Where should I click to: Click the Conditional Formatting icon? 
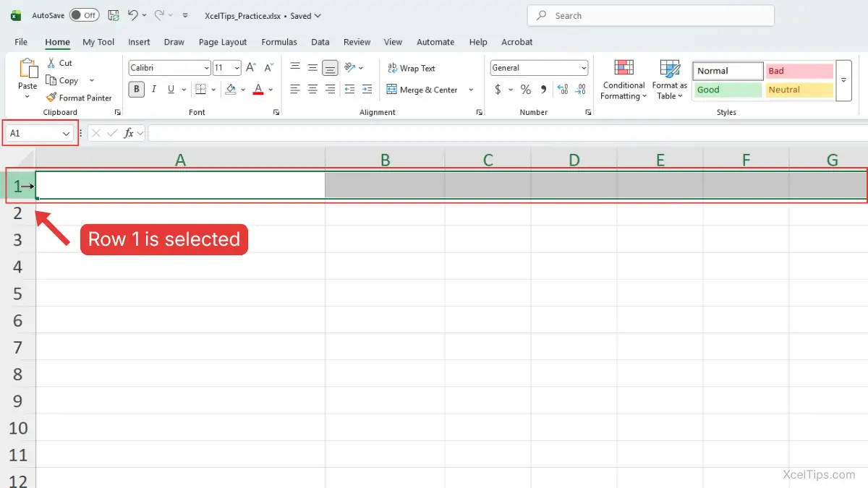[x=624, y=68]
